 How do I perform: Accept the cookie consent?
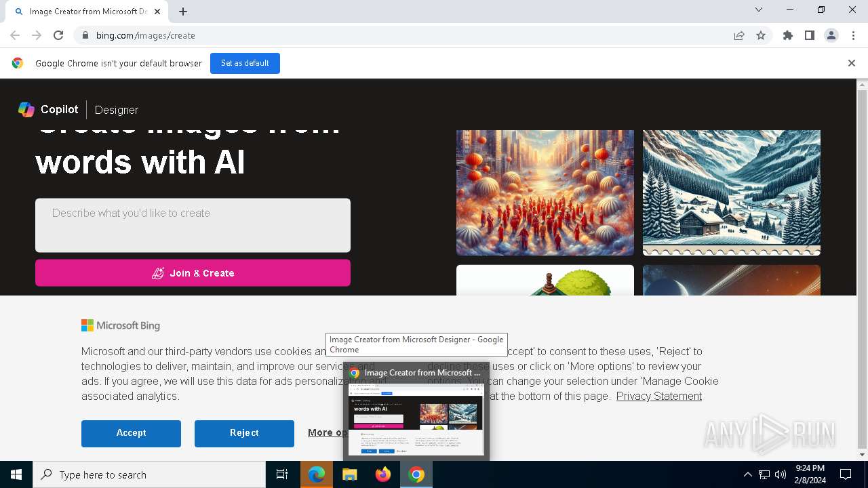point(131,433)
